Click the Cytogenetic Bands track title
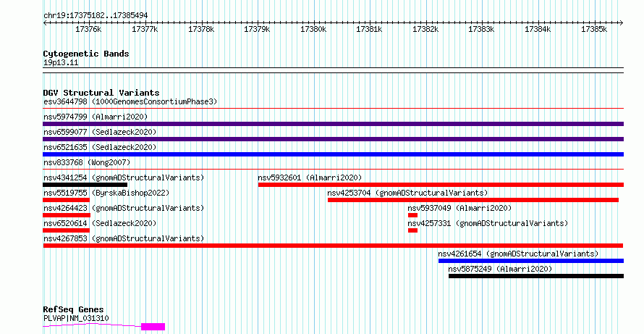 (86, 54)
